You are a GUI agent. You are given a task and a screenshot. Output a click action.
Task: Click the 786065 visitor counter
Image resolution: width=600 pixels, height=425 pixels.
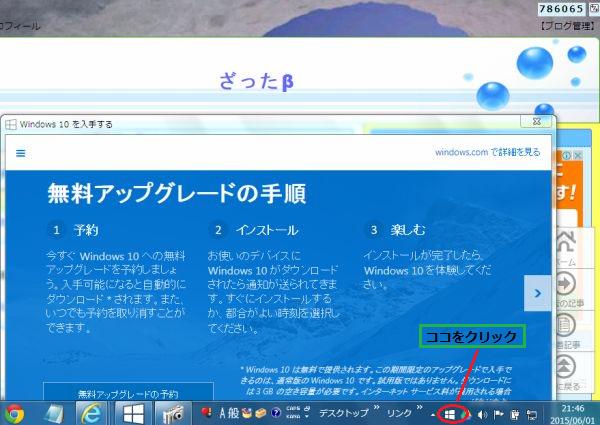[561, 9]
